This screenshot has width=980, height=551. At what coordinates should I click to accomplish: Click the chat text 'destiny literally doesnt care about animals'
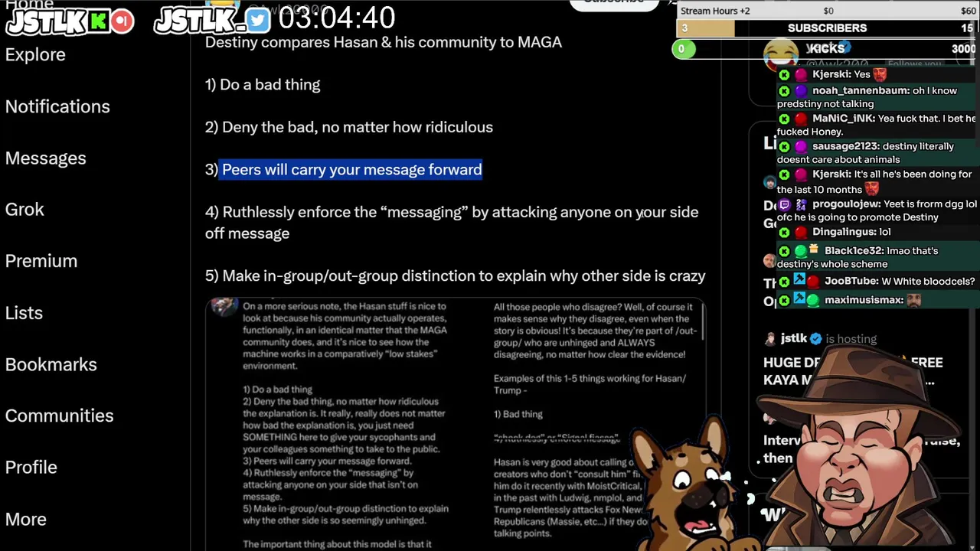click(x=865, y=152)
